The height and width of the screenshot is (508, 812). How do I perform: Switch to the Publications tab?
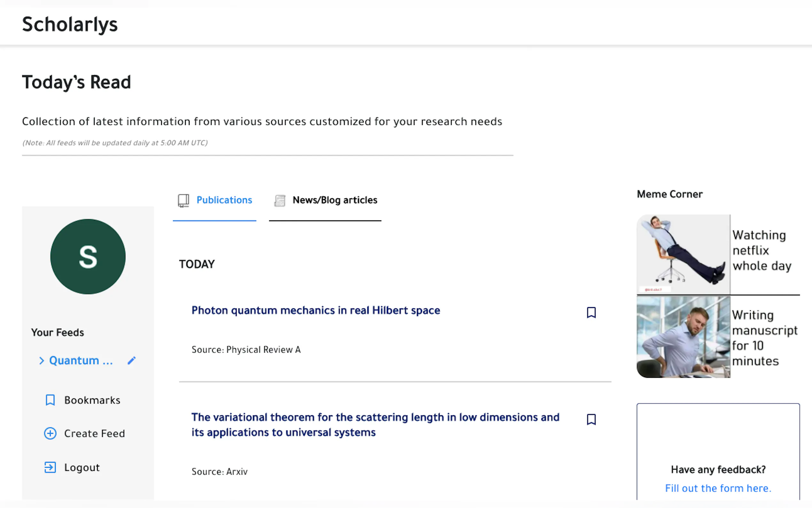tap(224, 200)
